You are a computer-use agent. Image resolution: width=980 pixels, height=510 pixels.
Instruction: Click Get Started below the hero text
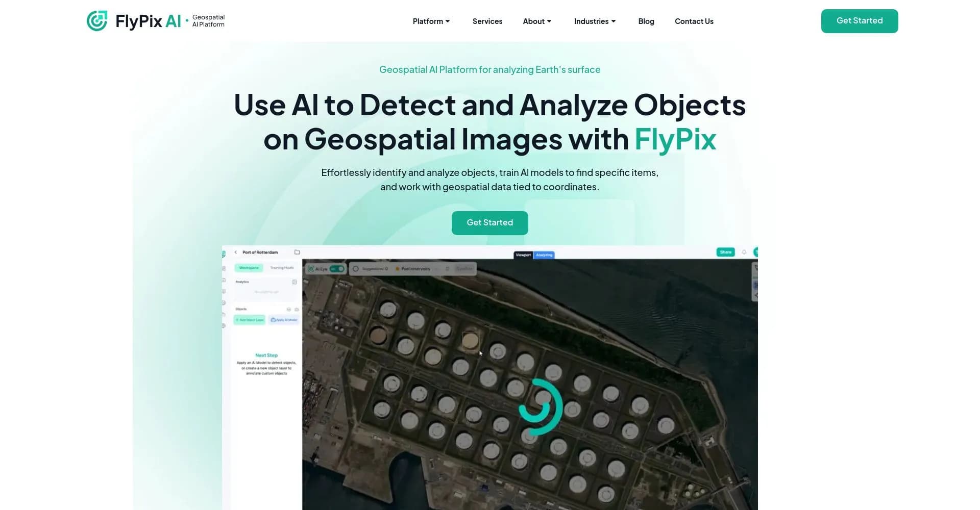point(489,223)
